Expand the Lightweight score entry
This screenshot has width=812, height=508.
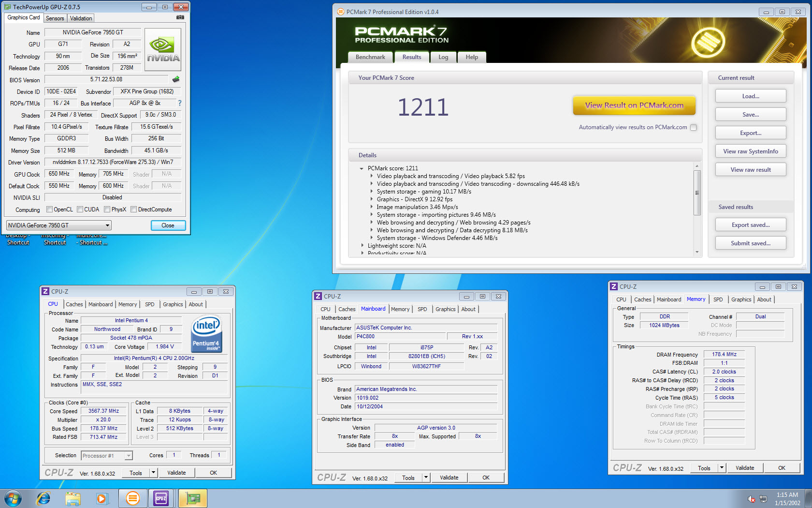click(x=362, y=246)
